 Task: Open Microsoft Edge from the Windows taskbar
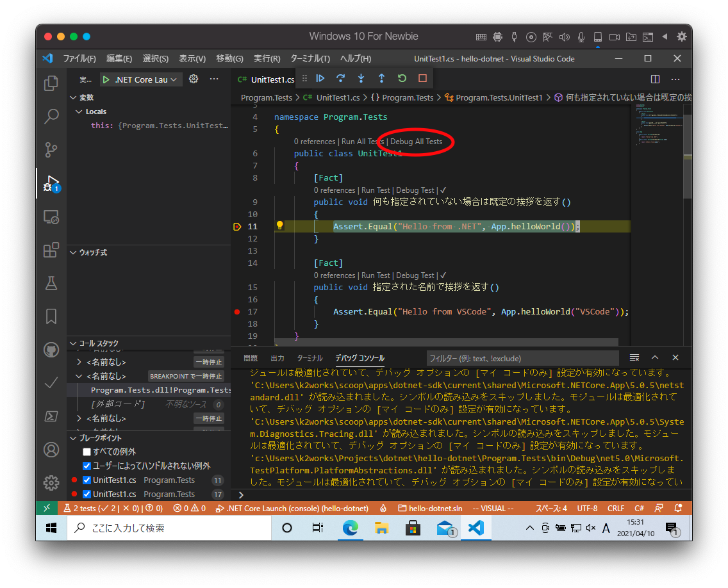pos(350,528)
